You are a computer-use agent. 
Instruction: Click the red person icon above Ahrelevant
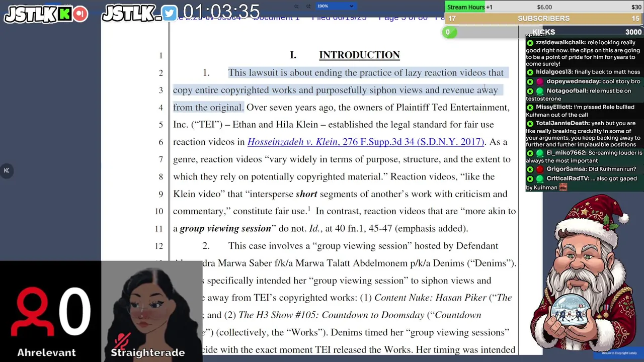32,312
